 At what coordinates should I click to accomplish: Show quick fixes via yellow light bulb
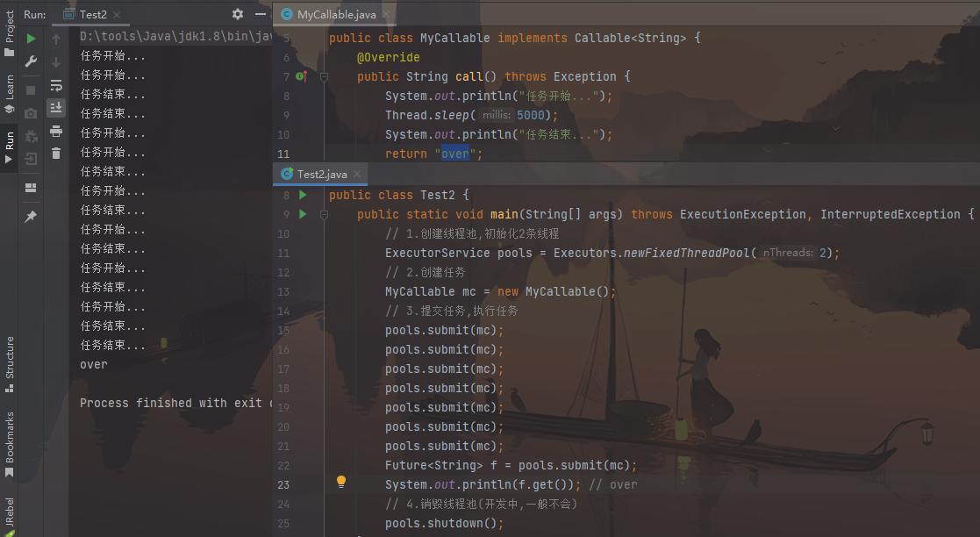341,482
